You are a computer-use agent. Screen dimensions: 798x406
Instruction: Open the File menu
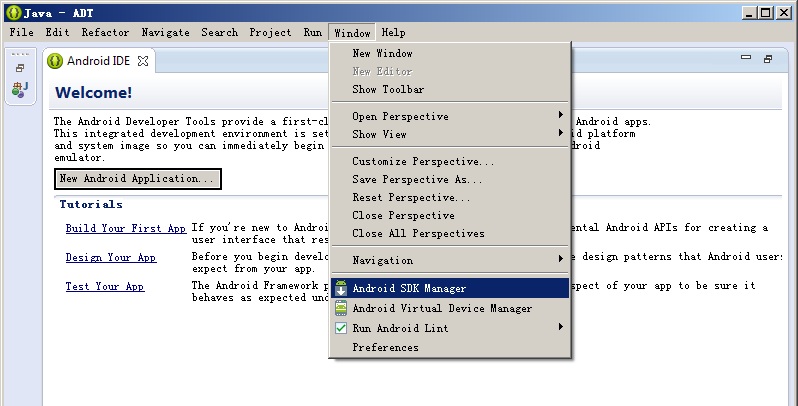[x=22, y=33]
